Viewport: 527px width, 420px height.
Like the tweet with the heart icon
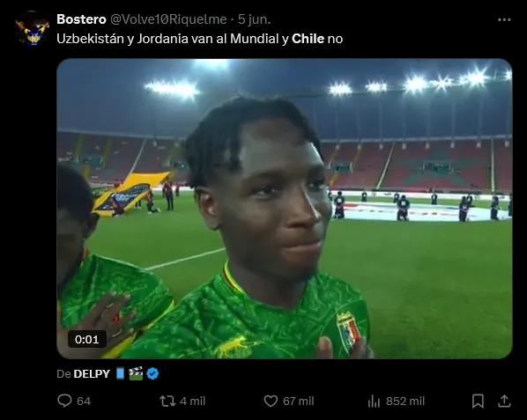click(271, 401)
